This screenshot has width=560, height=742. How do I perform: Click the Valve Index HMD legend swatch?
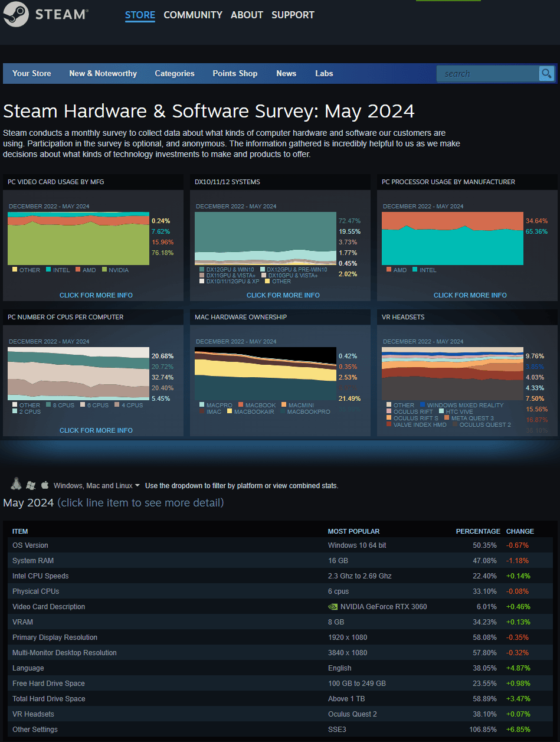pos(389,424)
